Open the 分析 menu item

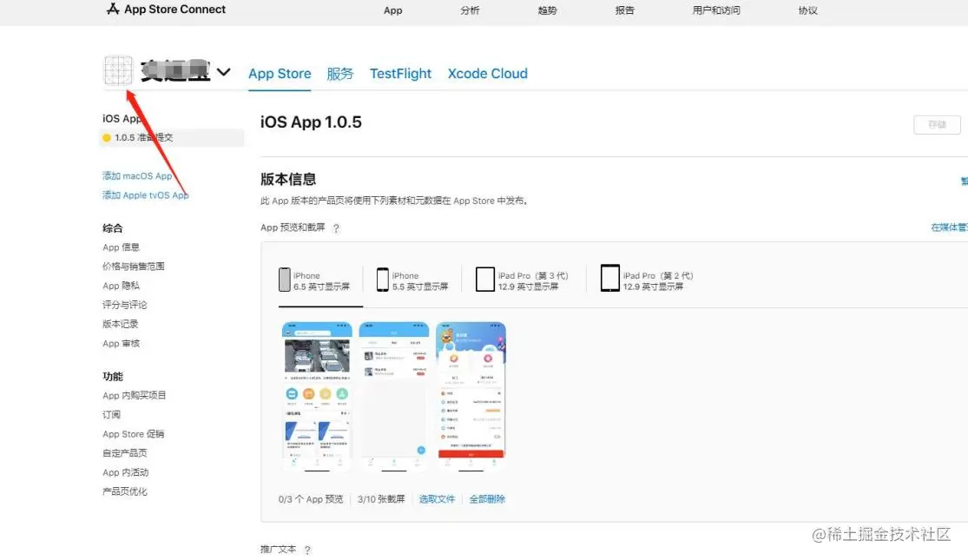(470, 10)
